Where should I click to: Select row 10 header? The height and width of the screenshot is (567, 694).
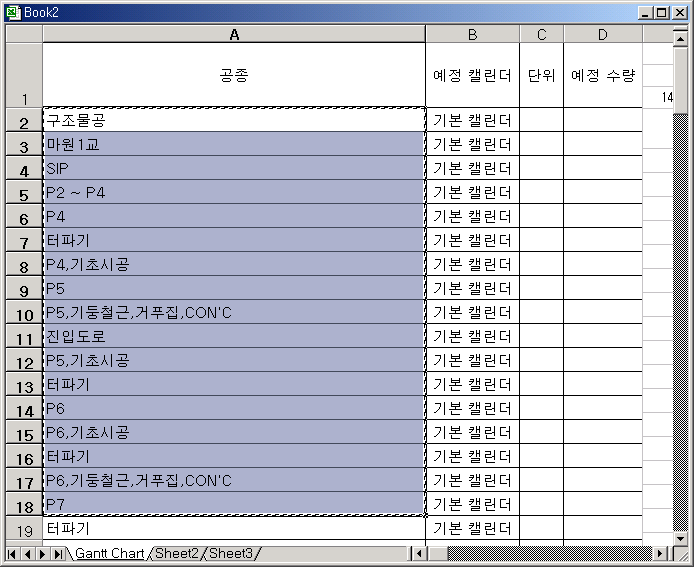pos(23,313)
